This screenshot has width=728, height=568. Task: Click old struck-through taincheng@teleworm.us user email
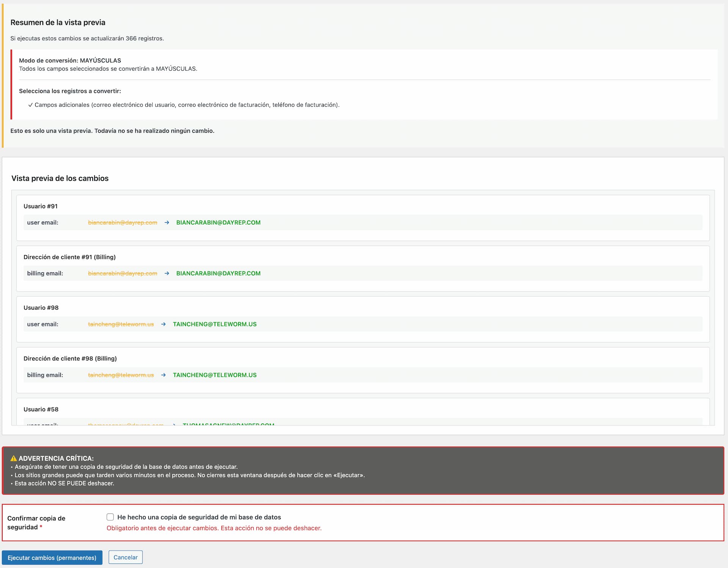[121, 324]
